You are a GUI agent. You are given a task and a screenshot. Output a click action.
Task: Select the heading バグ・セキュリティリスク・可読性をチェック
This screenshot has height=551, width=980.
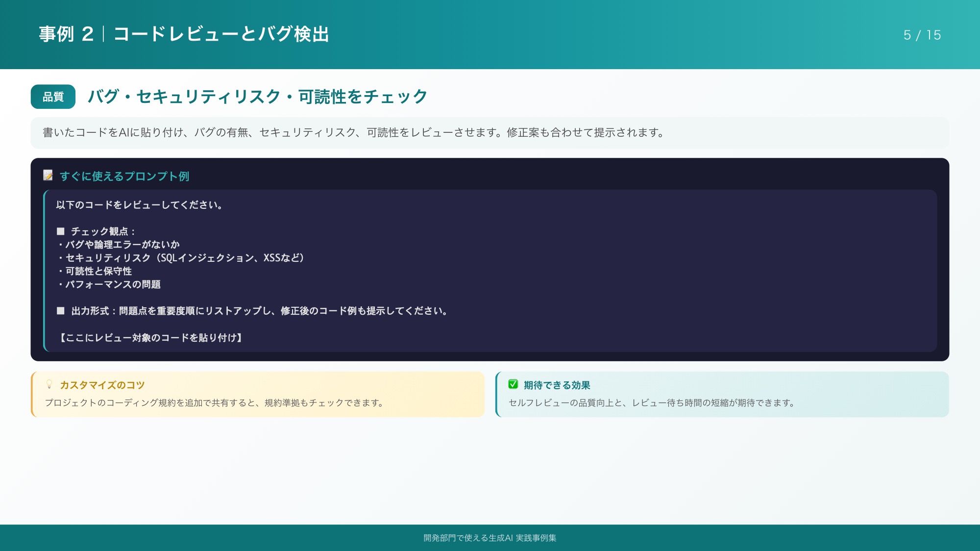click(258, 97)
